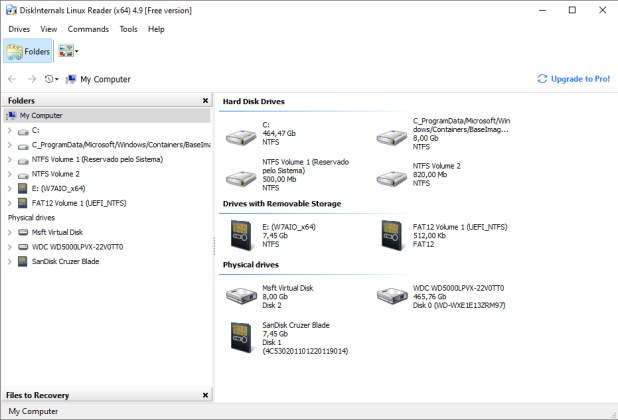The height and width of the screenshot is (420, 618).
Task: Click NTFS Volume 1 500,00 Mb drive icon
Action: click(x=241, y=178)
